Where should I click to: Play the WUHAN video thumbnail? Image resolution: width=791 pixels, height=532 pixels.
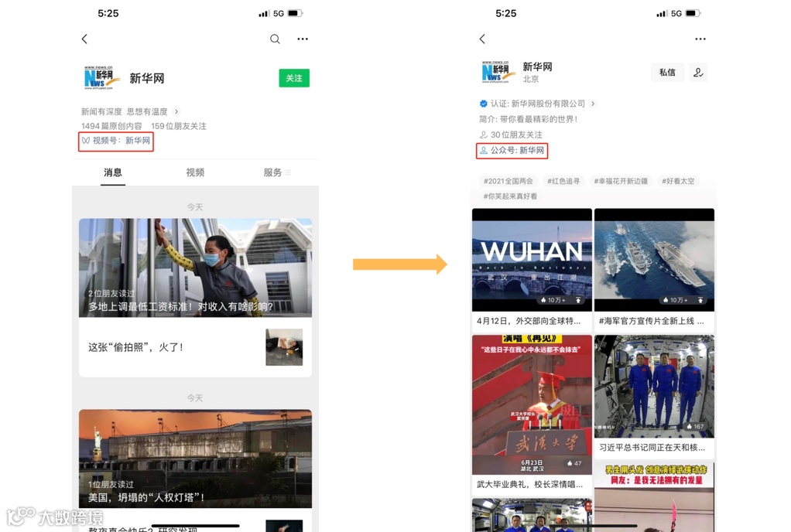532,260
